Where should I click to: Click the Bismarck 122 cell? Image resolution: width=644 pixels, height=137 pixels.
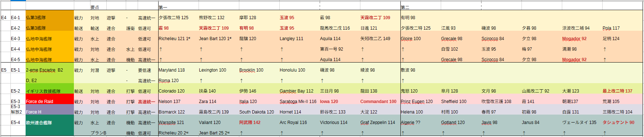[178, 112]
